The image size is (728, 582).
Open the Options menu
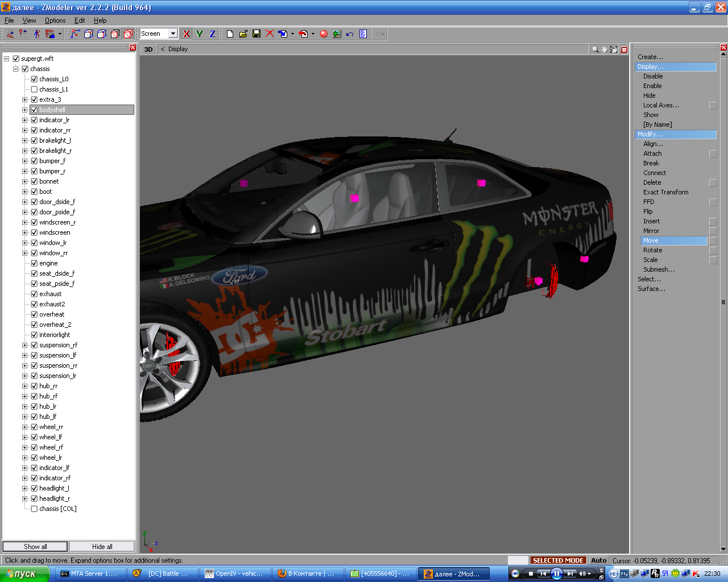[x=55, y=20]
